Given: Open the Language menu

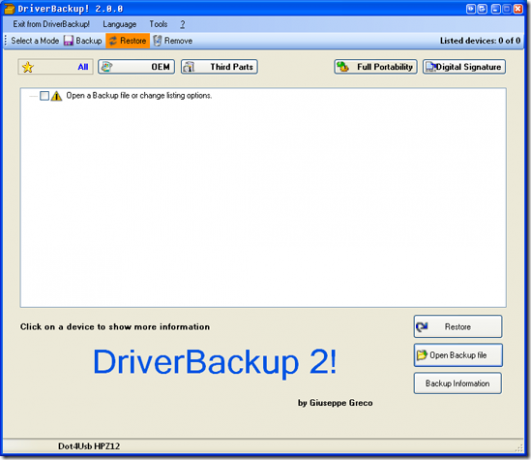Looking at the screenshot, I should 119,24.
